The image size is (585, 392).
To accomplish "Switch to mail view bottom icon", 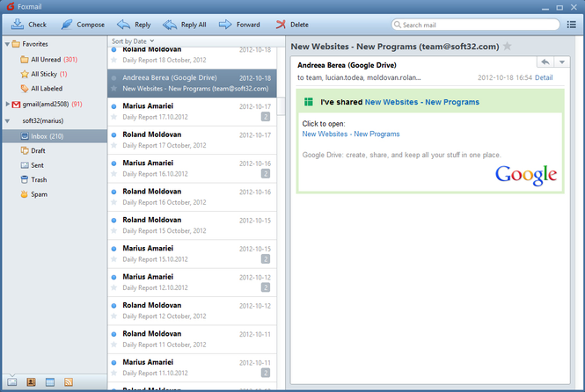I will click(x=12, y=382).
